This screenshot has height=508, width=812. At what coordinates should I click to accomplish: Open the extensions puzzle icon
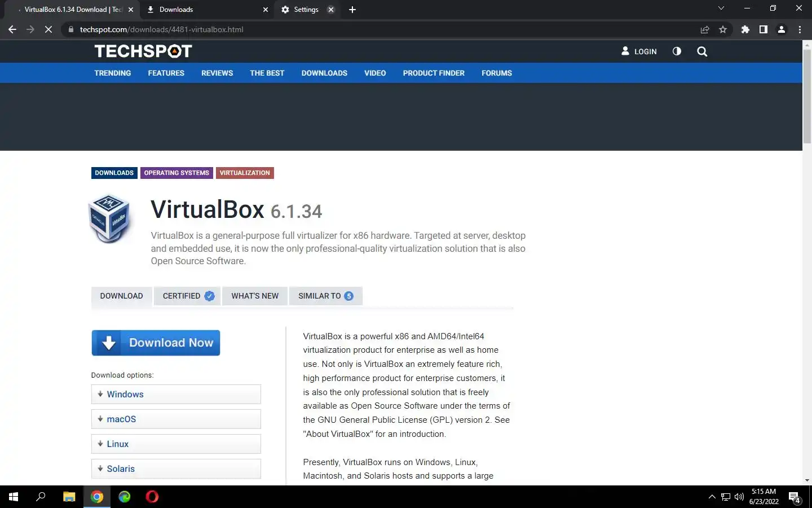click(745, 29)
